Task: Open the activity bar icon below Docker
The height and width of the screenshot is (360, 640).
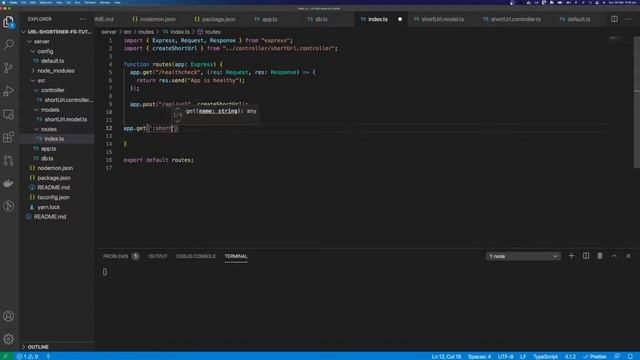Action: (x=9, y=206)
